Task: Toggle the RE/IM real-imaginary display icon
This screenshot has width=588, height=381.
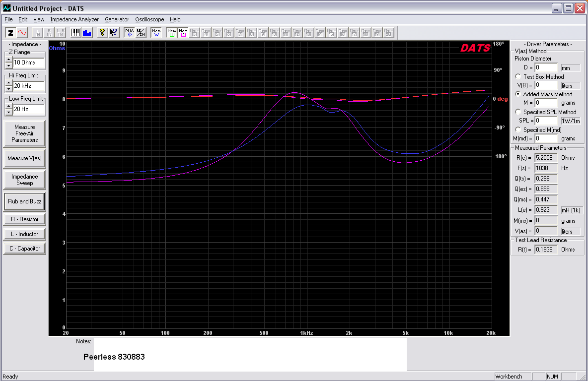Action: pos(141,33)
